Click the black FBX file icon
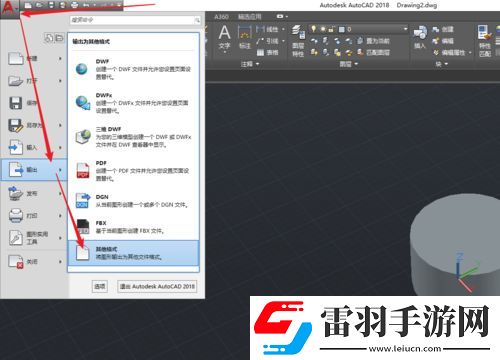Image resolution: width=500 pixels, height=360 pixels. pyautogui.click(x=83, y=226)
